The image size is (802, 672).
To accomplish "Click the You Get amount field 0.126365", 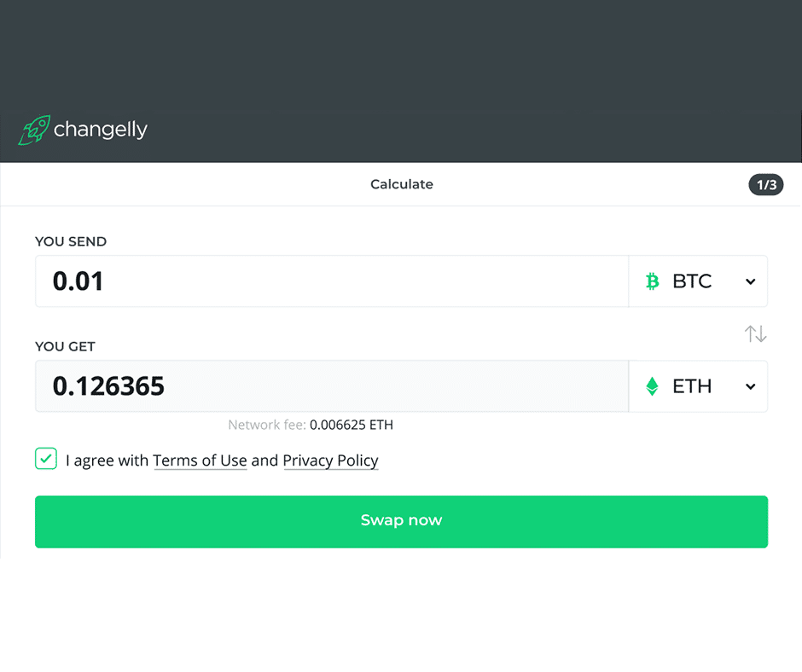I will [332, 386].
